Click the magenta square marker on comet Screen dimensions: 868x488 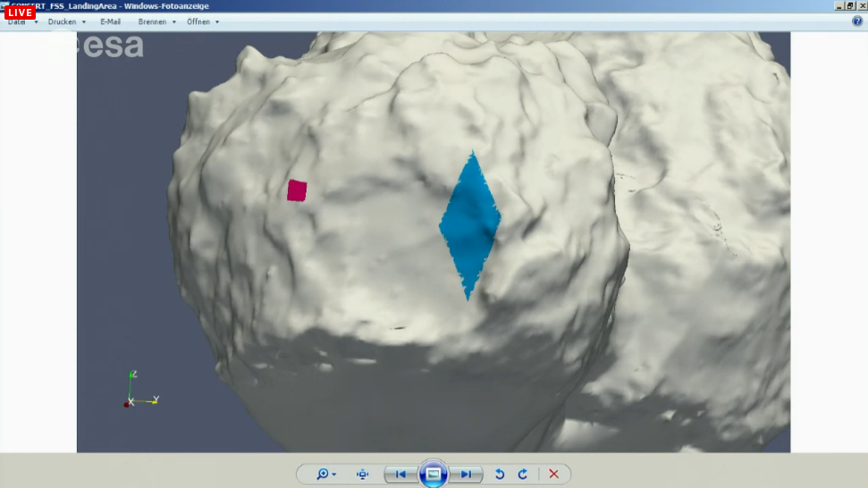click(x=297, y=190)
